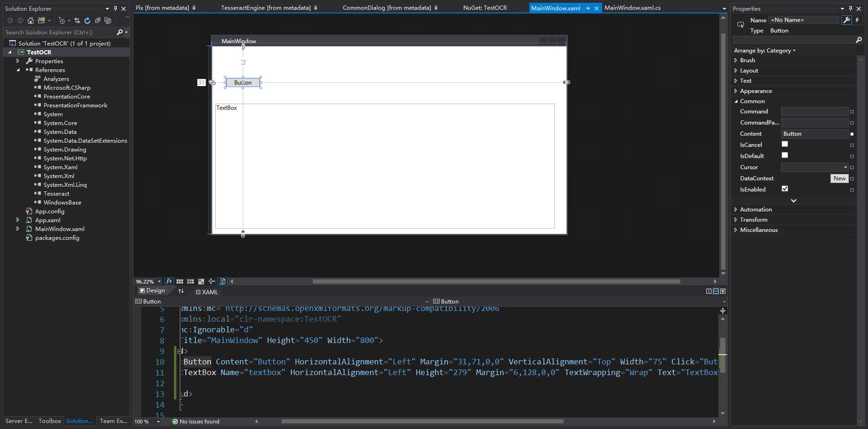868x429 pixels.
Task: Collapse all nodes in Solution Explorer
Action: pos(98,20)
